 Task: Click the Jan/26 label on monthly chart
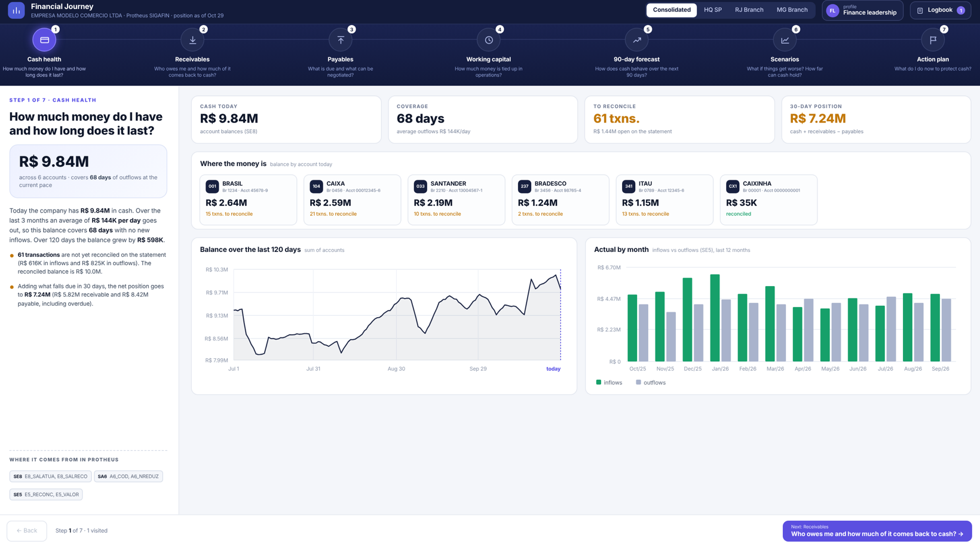coord(720,369)
